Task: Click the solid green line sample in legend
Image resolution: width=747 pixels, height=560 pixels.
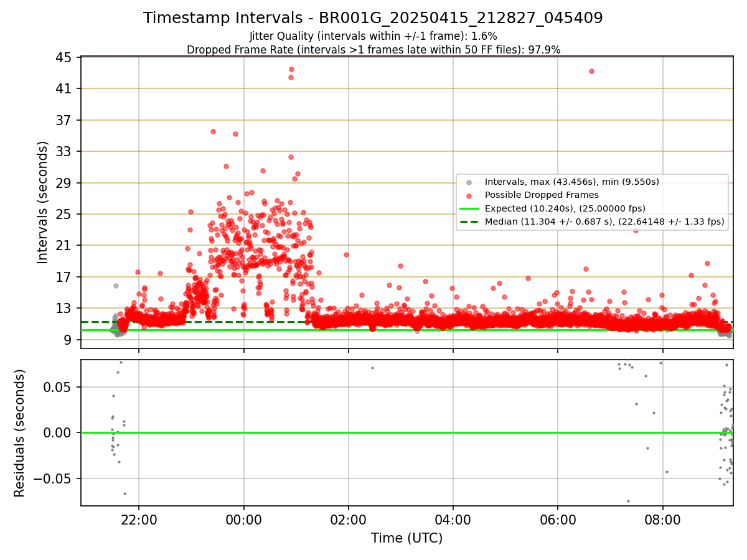Action: pos(469,208)
